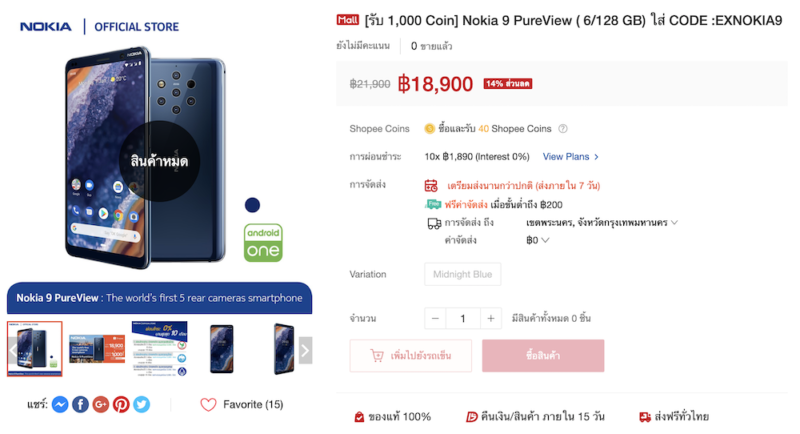The width and height of the screenshot is (800, 434).
Task: Click the Android One badge
Action: point(263,242)
